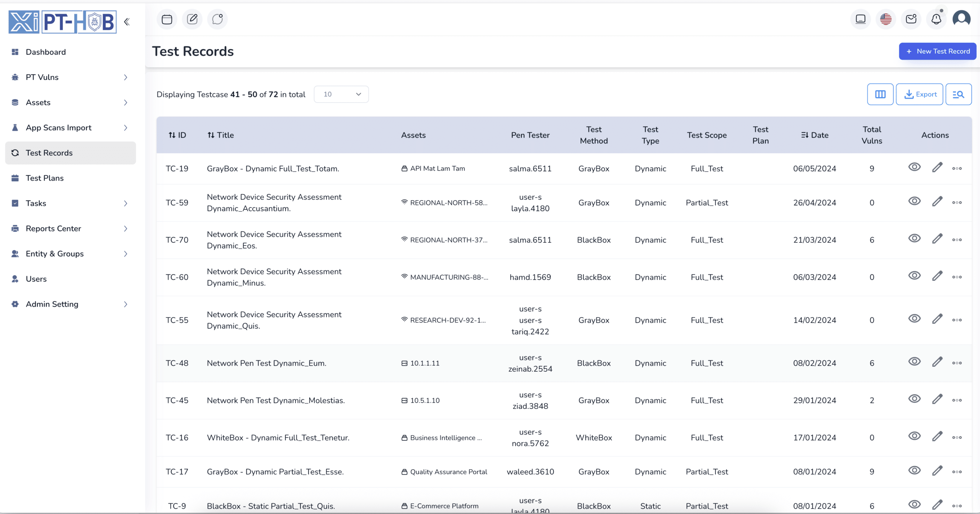Click date 21/03/2024 in TC-70 row
The width and height of the screenshot is (980, 514).
815,240
